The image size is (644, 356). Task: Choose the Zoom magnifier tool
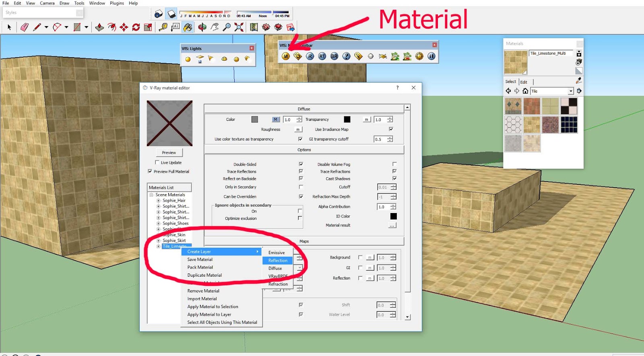click(227, 27)
